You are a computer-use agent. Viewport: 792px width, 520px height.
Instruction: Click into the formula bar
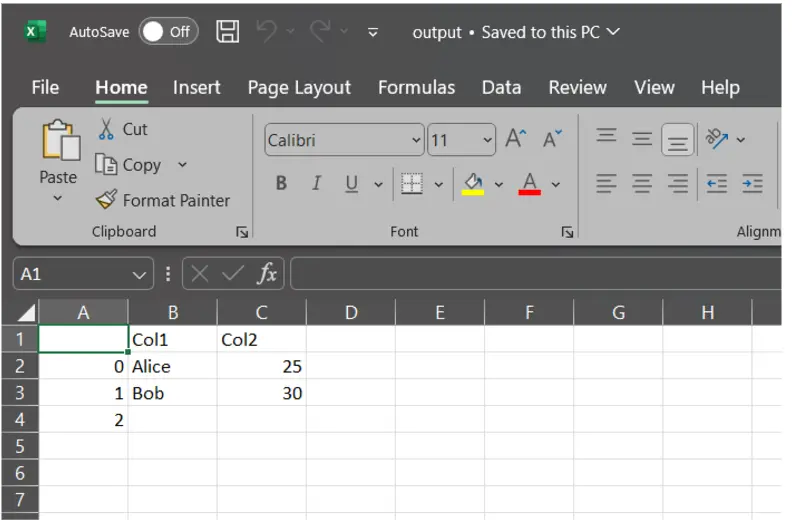535,274
